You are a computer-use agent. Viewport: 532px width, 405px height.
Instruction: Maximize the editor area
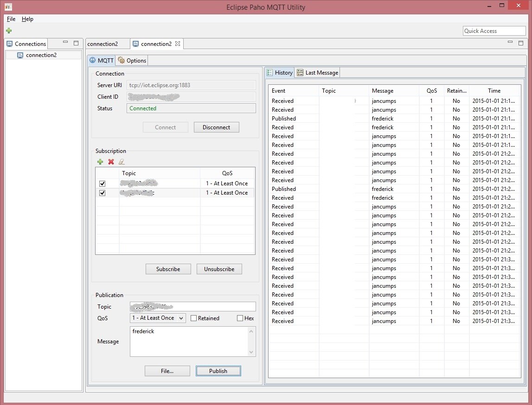(x=521, y=43)
